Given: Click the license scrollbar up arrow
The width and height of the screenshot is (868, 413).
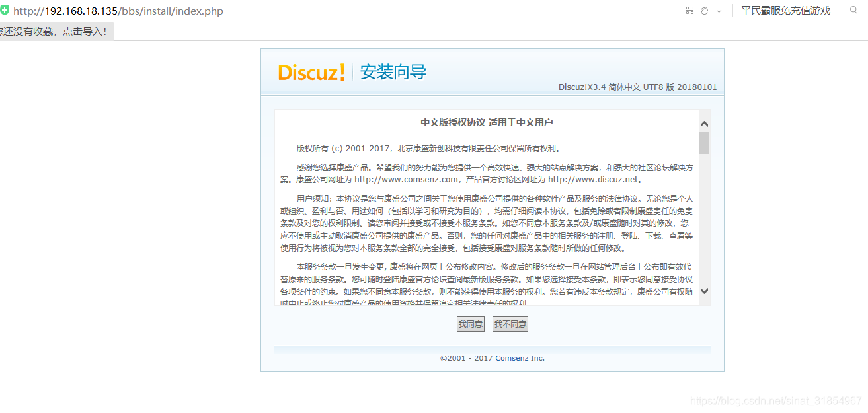Looking at the screenshot, I should tap(704, 124).
